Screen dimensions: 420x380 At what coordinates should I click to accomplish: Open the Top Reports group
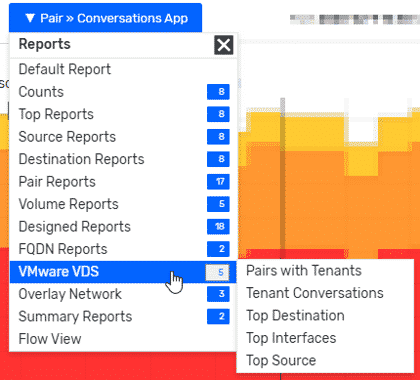123,114
